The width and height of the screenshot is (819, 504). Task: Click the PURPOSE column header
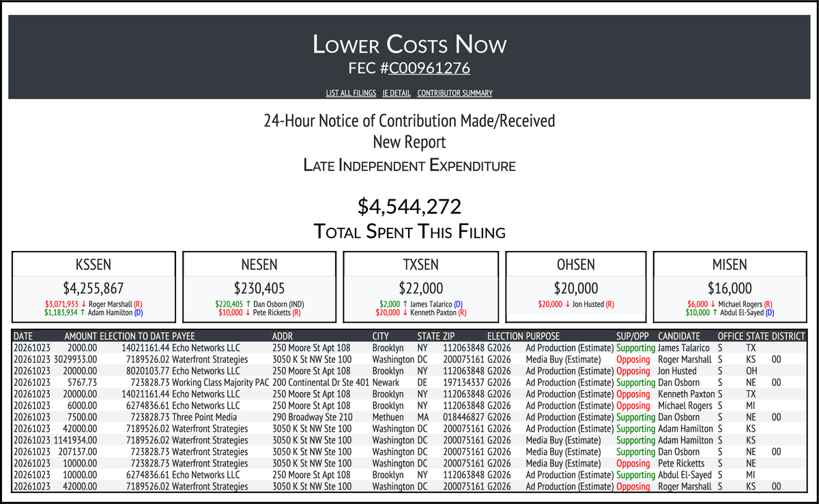[x=543, y=336]
